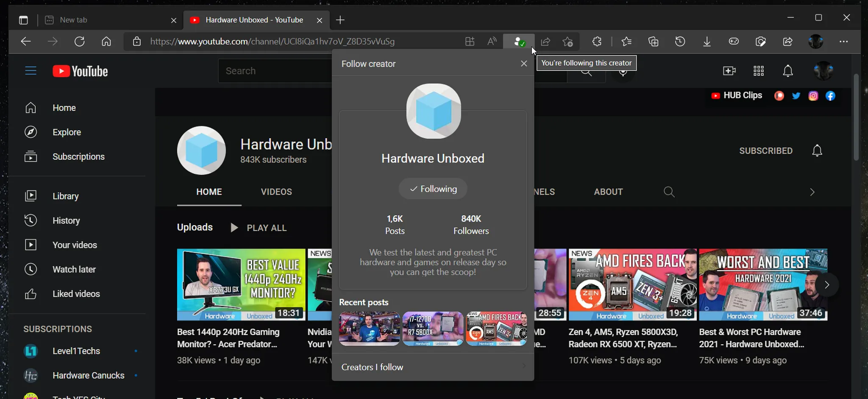Screen dimensions: 868x399
Task: Open YouTube notifications bell in header
Action: coord(787,71)
